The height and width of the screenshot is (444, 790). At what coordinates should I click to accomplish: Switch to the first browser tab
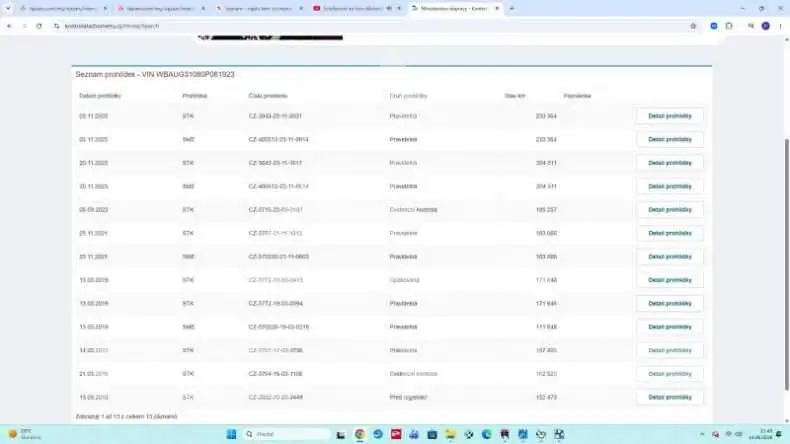click(x=62, y=9)
